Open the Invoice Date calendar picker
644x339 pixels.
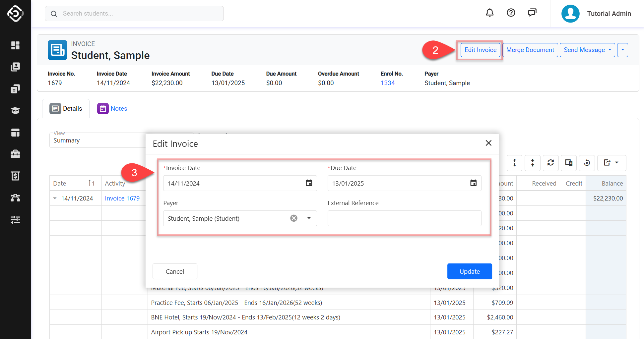309,183
